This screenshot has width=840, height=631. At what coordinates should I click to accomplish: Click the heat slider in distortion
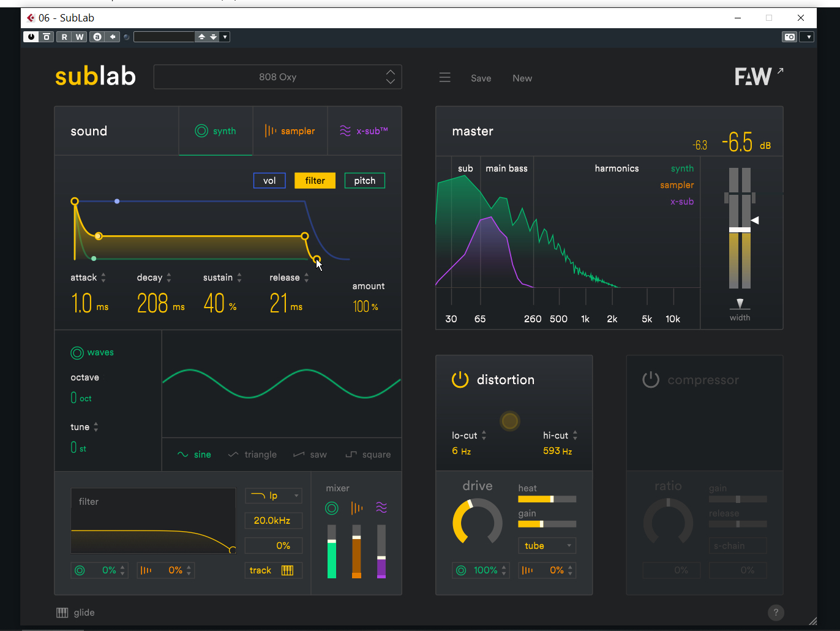547,499
